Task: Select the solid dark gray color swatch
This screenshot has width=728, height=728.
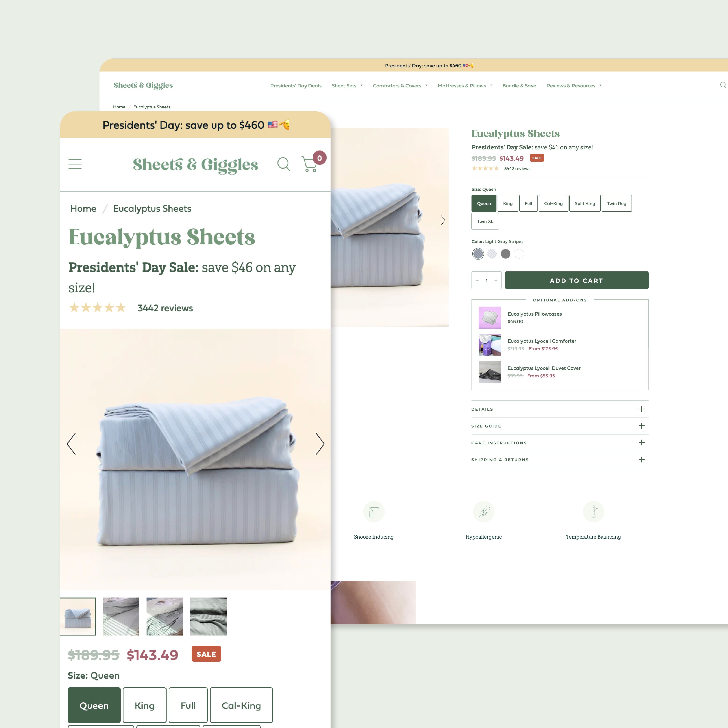Action: [x=505, y=254]
